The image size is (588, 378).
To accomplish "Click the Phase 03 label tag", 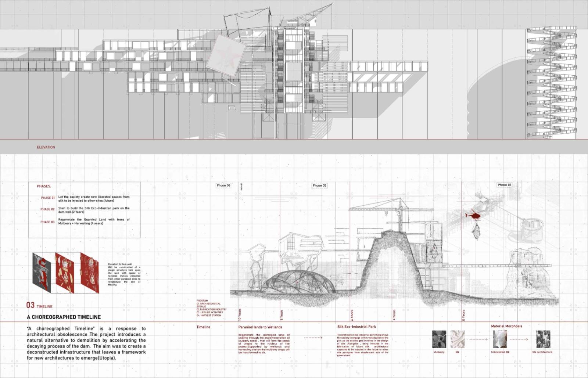I will pyautogui.click(x=223, y=186).
